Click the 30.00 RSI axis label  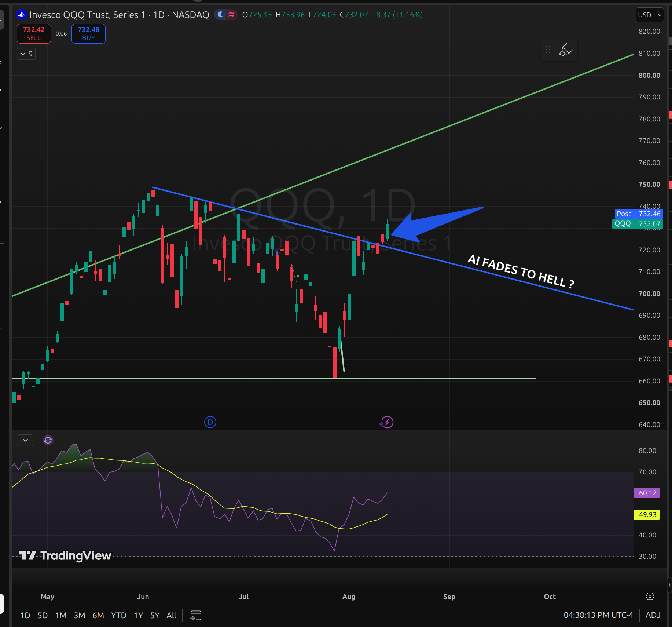[x=647, y=557]
